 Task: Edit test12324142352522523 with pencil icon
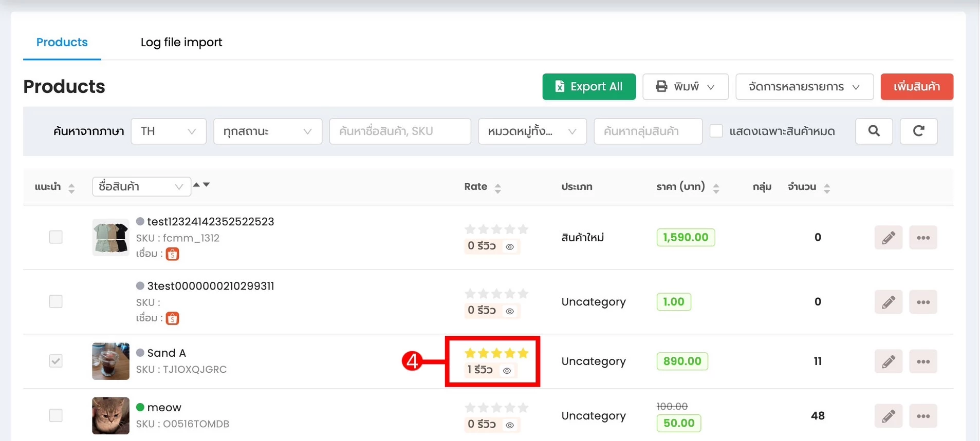point(888,237)
